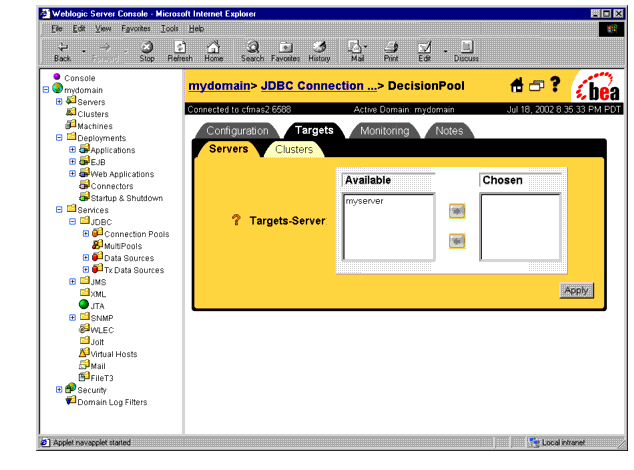Select the mydomain globe node
The height and width of the screenshot is (470, 634).
click(58, 88)
